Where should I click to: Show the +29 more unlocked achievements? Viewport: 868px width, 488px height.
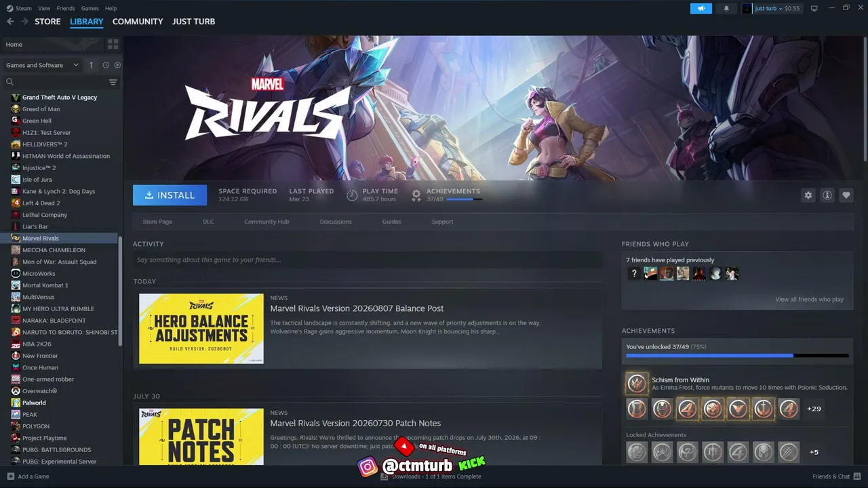pyautogui.click(x=814, y=409)
